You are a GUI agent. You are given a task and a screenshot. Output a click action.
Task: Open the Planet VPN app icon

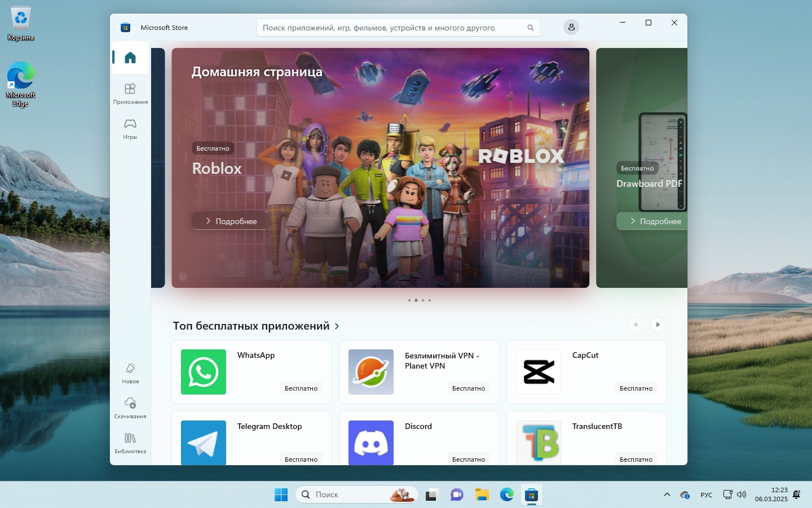tap(371, 372)
